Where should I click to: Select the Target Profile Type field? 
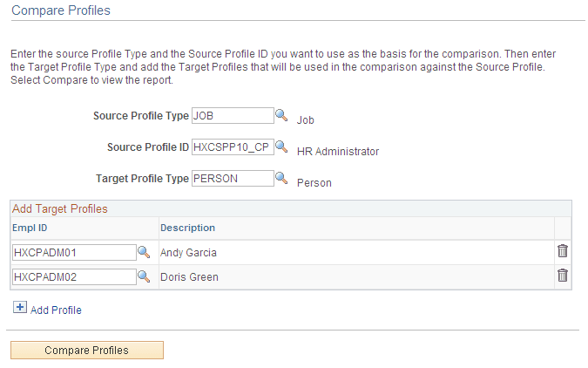pos(233,179)
